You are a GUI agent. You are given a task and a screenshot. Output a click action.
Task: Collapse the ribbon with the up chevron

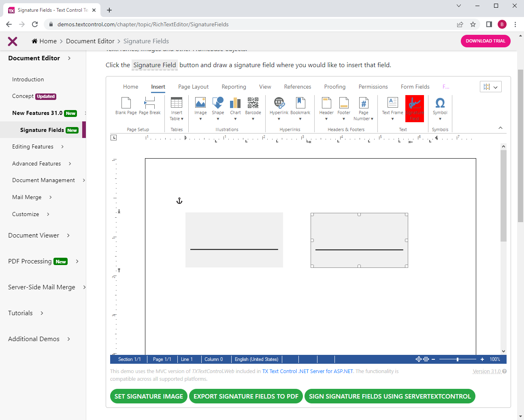pos(501,128)
